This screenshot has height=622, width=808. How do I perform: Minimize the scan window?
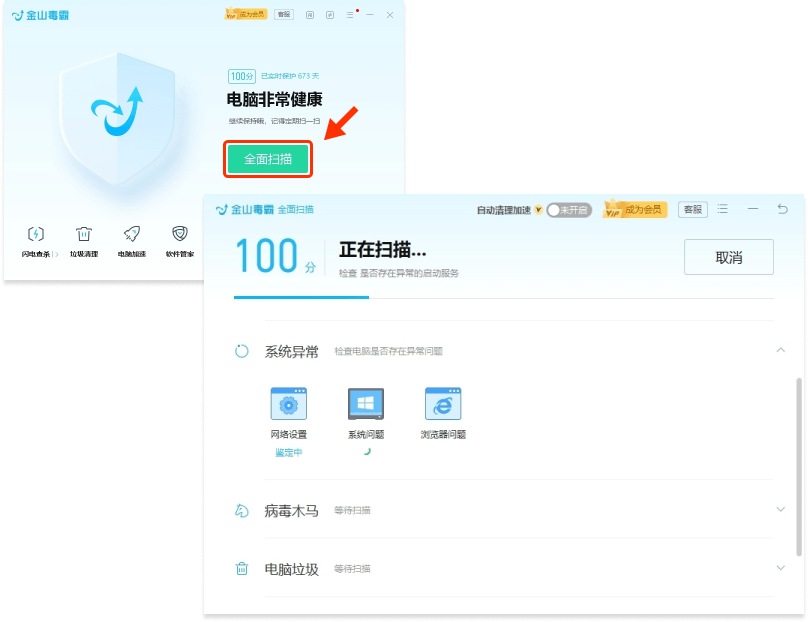click(x=753, y=209)
